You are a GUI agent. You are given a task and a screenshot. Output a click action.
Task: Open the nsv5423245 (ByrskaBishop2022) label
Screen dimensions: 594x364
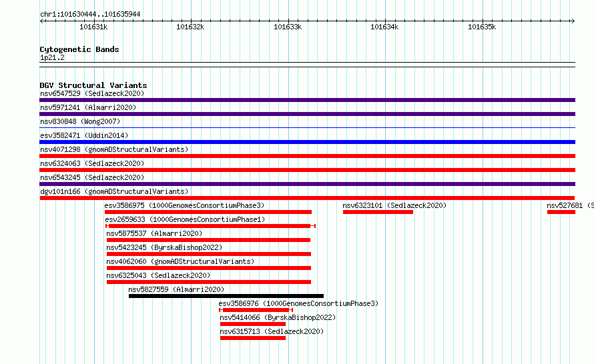(x=164, y=247)
